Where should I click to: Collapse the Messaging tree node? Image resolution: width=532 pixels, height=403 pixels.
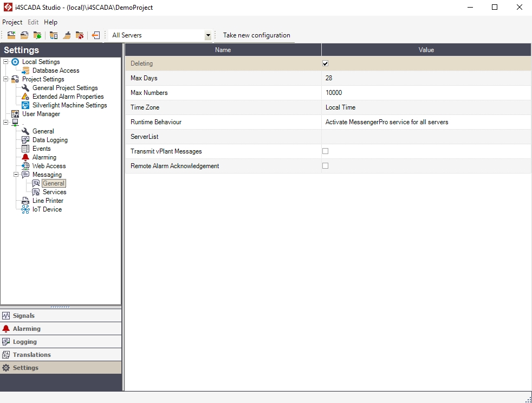pyautogui.click(x=16, y=175)
